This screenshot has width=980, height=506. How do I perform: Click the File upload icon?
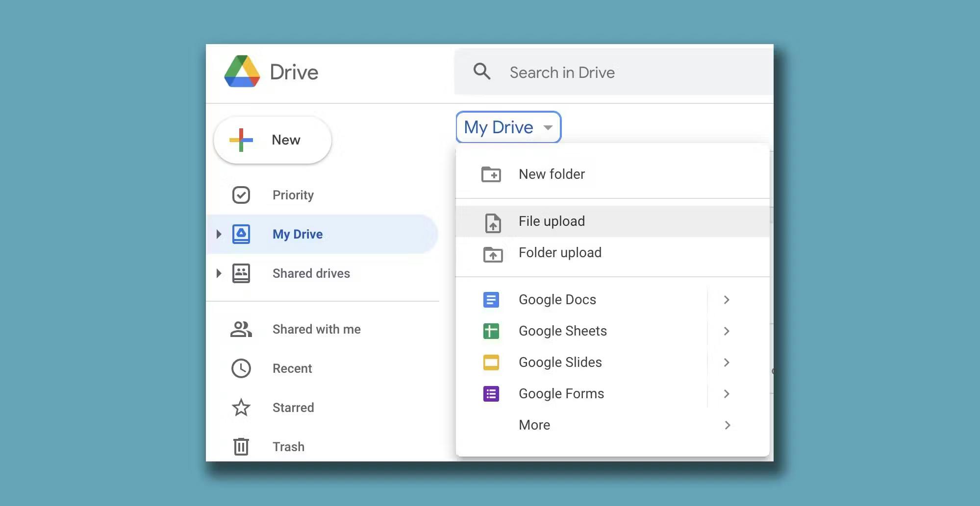click(492, 221)
